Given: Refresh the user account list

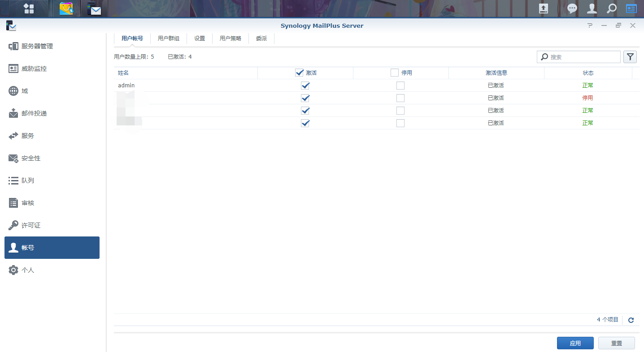Looking at the screenshot, I should pyautogui.click(x=631, y=320).
